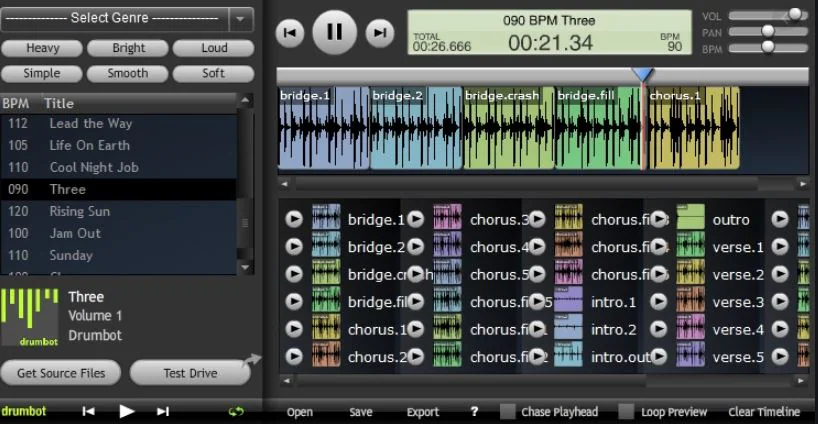The width and height of the screenshot is (818, 424).
Task: Preview the chorus.2 loop with its play icon
Action: (294, 356)
